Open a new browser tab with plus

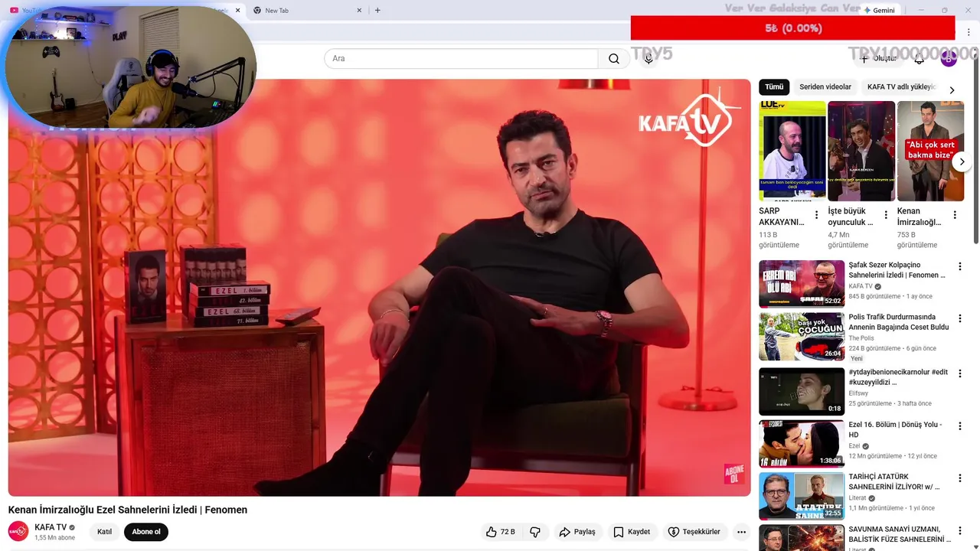pyautogui.click(x=377, y=11)
